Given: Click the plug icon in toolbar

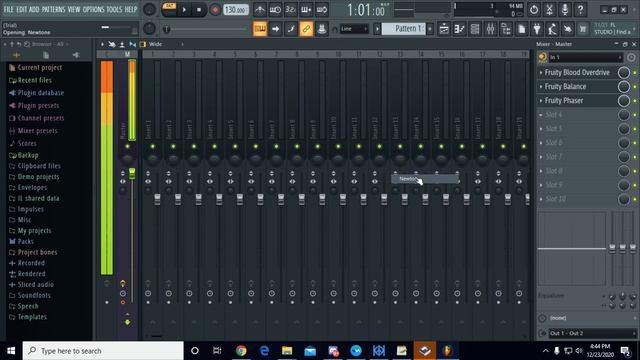Looking at the screenshot, I should click(537, 29).
